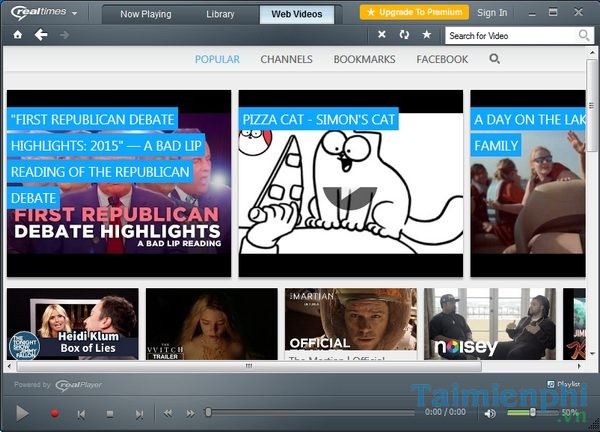Bookmark page with star icon
This screenshot has width=600, height=432.
pyautogui.click(x=427, y=34)
